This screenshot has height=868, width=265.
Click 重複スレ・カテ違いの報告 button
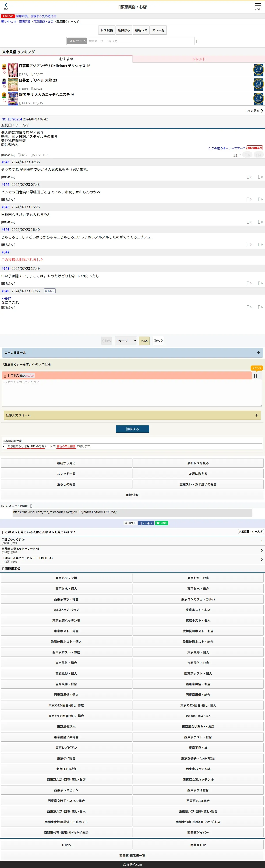(198, 484)
